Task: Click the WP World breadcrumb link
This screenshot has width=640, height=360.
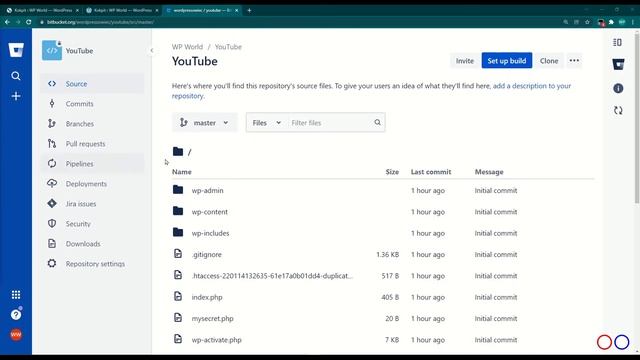Action: click(187, 47)
